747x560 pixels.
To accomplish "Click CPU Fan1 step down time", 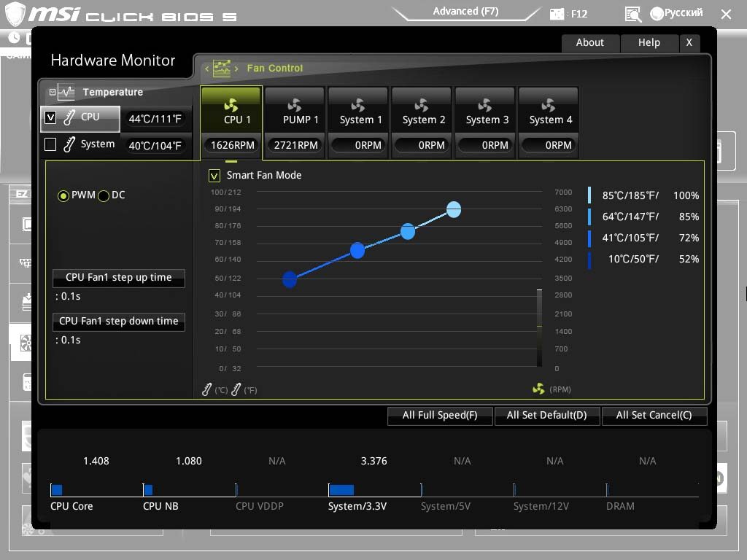I will click(119, 322).
